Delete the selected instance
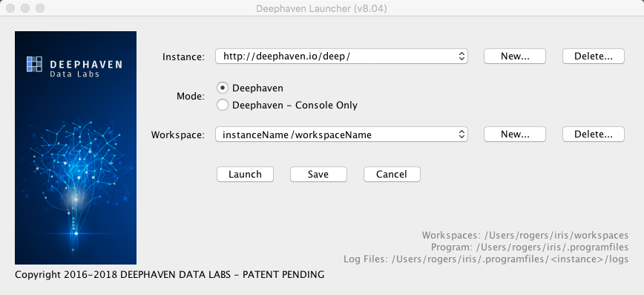Image resolution: width=644 pixels, height=295 pixels. (593, 56)
